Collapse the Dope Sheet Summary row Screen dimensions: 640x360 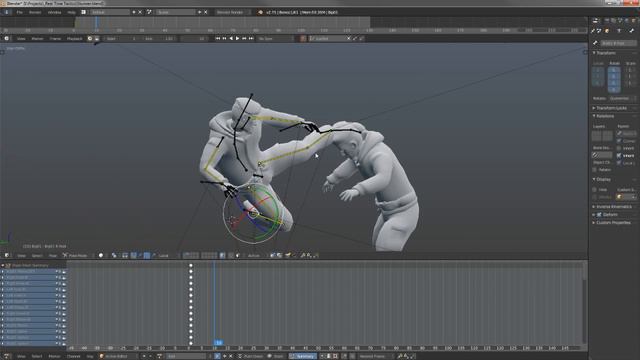(3, 265)
